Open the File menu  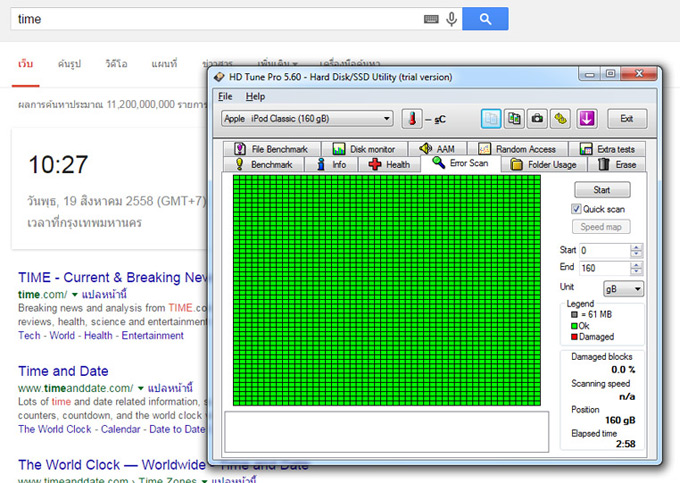pos(225,96)
